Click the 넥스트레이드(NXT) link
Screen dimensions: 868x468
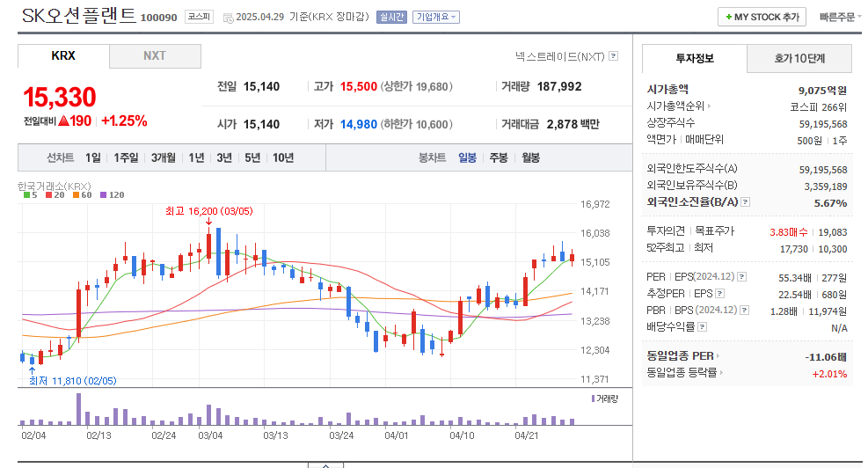(559, 56)
